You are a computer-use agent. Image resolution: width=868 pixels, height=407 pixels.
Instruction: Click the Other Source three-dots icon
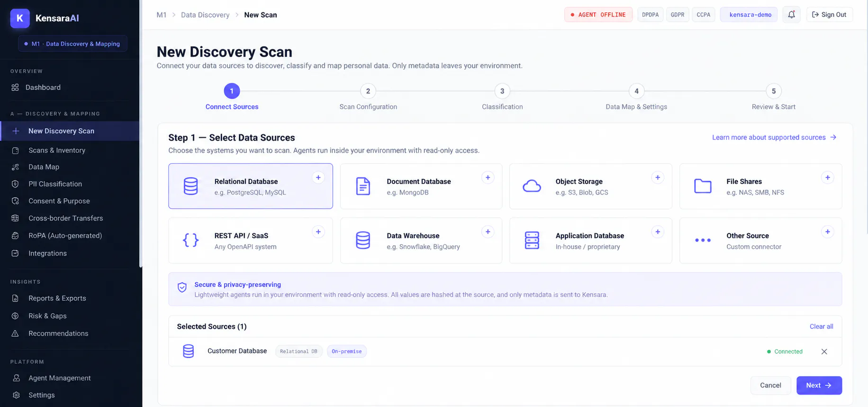coord(703,240)
